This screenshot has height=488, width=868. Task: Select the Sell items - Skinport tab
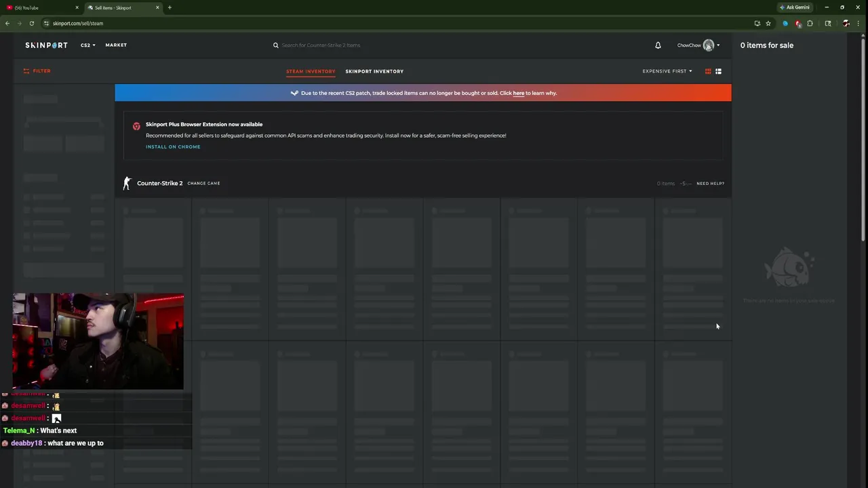124,7
